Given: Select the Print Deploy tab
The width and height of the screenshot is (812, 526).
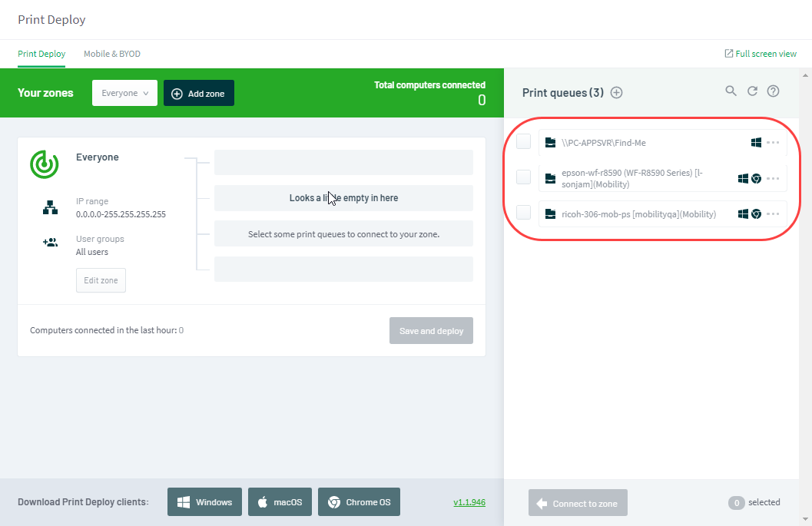Looking at the screenshot, I should click(41, 54).
